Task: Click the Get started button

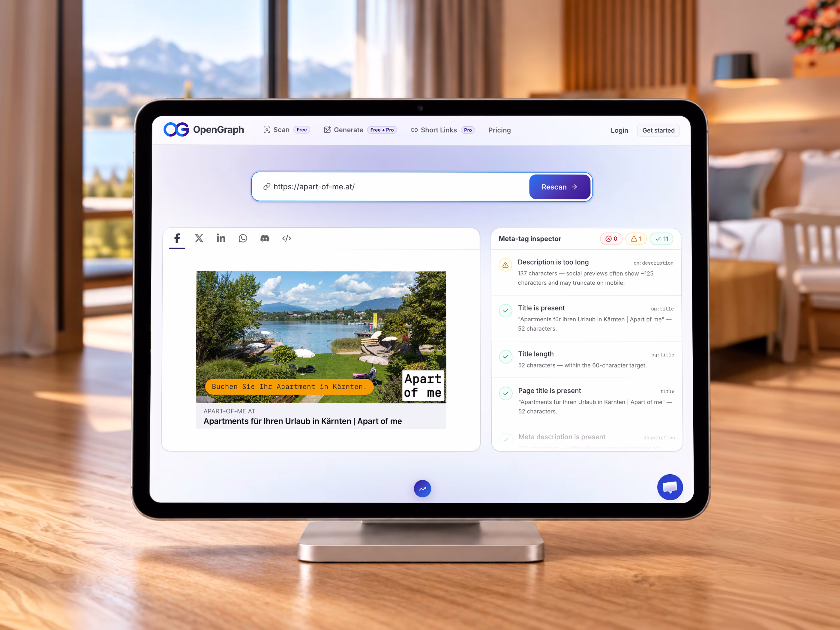Action: coord(658,130)
